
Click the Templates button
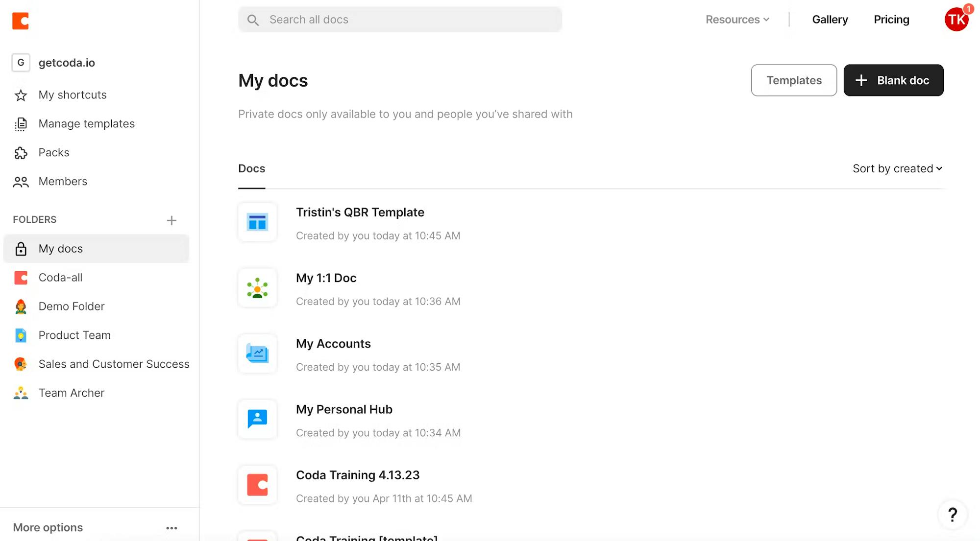pos(794,80)
